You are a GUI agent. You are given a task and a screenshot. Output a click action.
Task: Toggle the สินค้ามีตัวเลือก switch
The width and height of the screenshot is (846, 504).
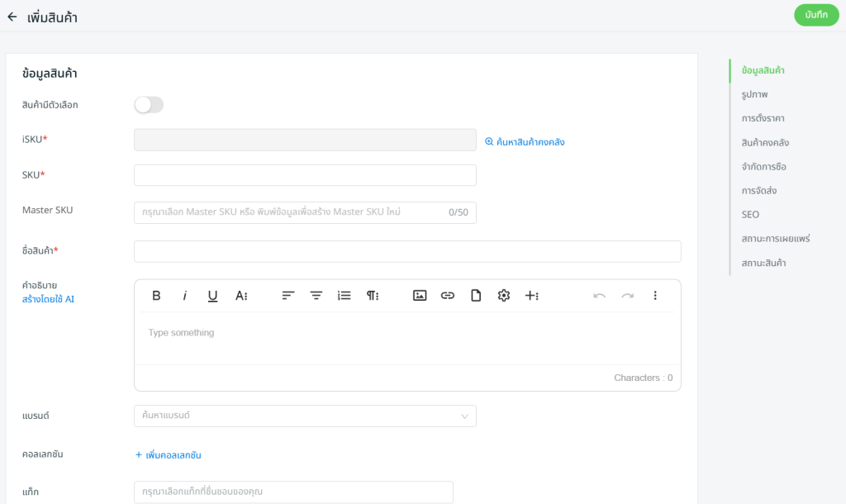(x=149, y=105)
